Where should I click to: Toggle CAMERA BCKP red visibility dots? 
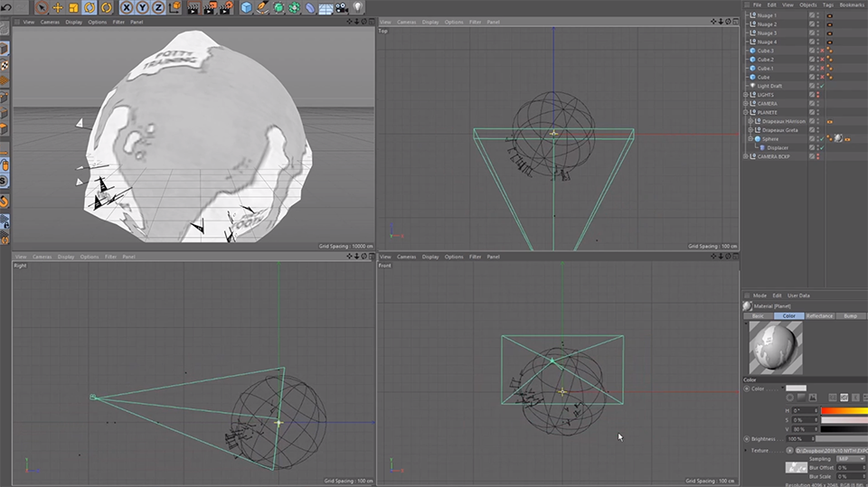818,156
